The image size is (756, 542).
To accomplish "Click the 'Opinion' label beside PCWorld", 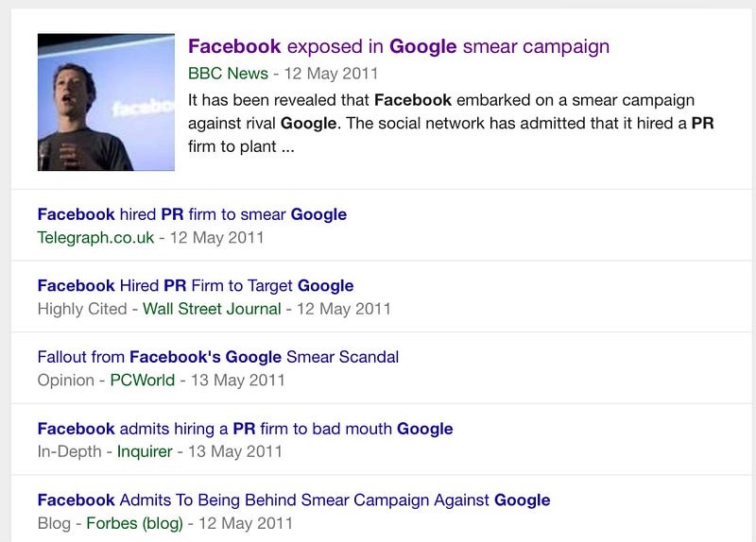I will (x=65, y=381).
